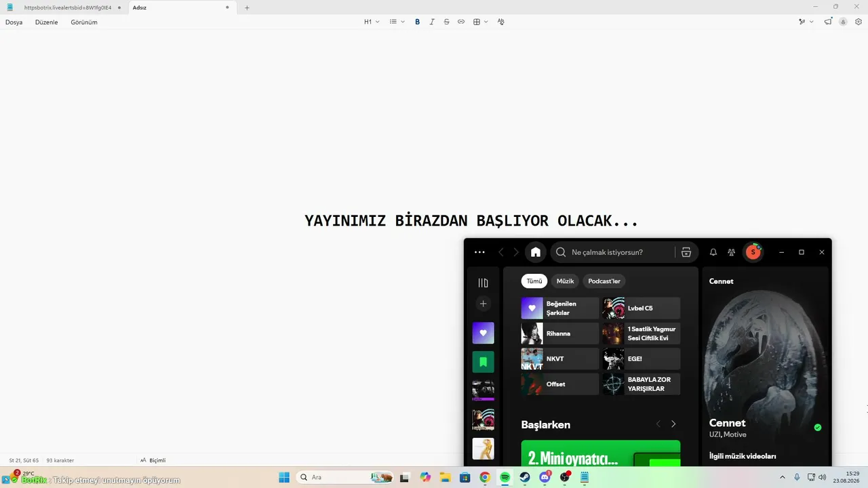Viewport: 868px width, 488px height.
Task: Open the H1 heading style dropdown
Action: coord(372,22)
